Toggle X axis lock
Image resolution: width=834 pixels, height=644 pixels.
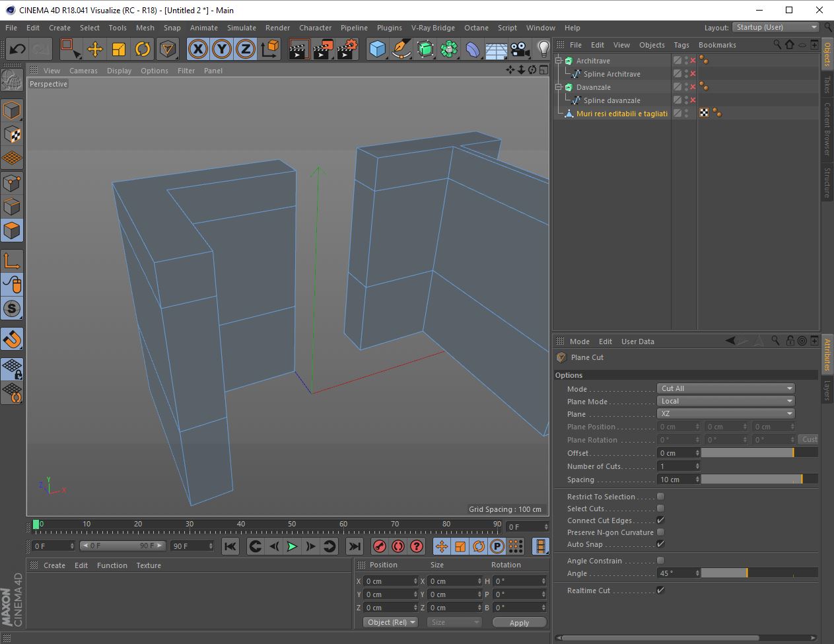197,49
